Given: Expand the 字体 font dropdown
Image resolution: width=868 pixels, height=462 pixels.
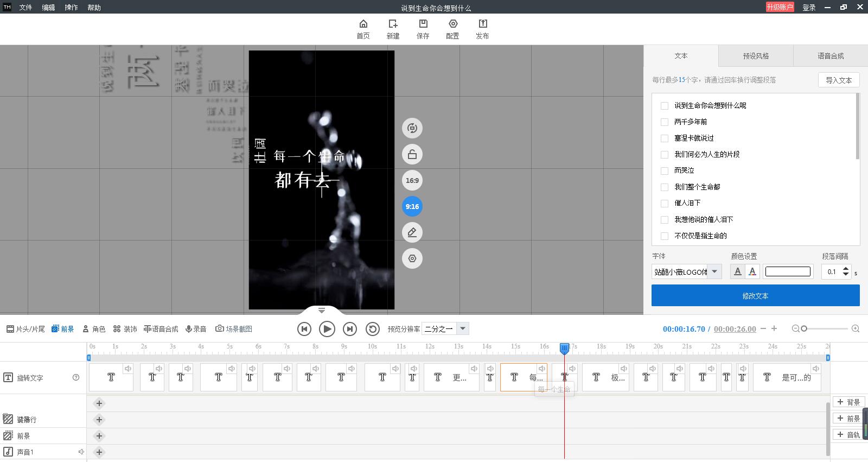Looking at the screenshot, I should 714,271.
